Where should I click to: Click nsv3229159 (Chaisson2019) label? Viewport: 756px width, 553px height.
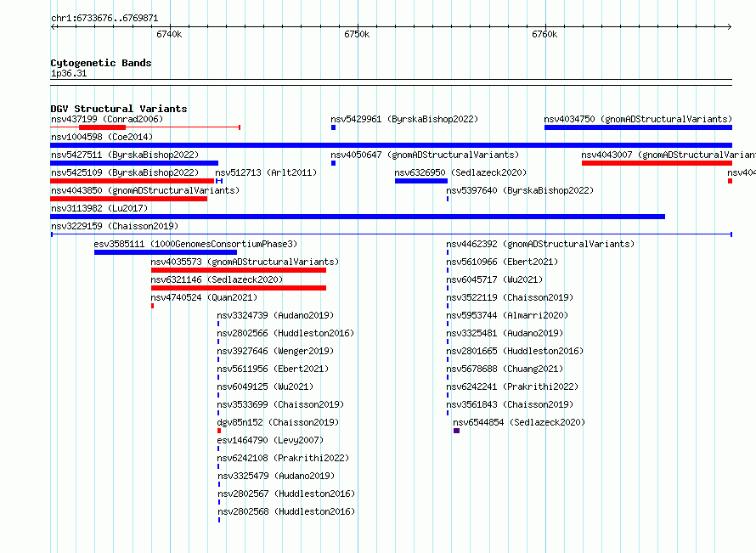click(x=115, y=226)
